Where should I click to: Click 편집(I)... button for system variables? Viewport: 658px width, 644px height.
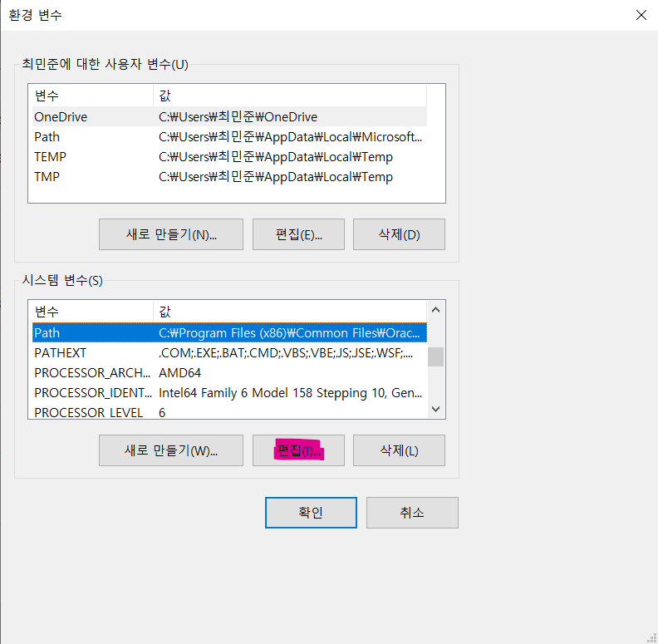298,450
